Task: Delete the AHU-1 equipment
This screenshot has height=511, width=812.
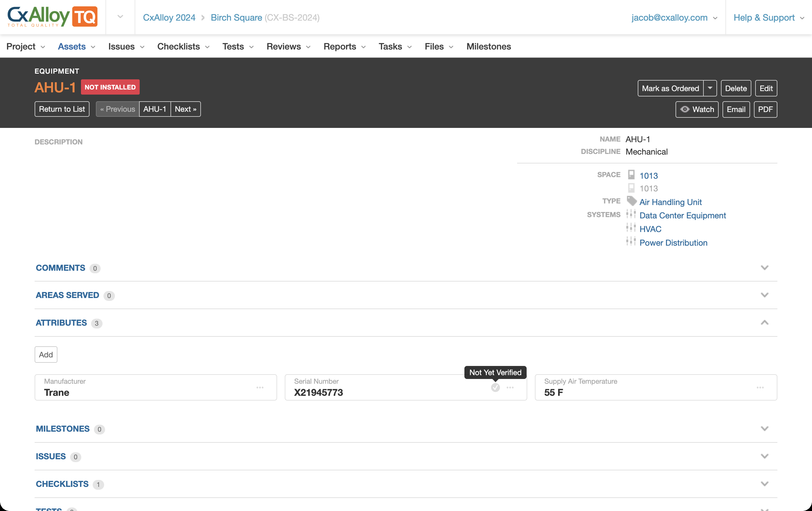Action: (x=736, y=88)
